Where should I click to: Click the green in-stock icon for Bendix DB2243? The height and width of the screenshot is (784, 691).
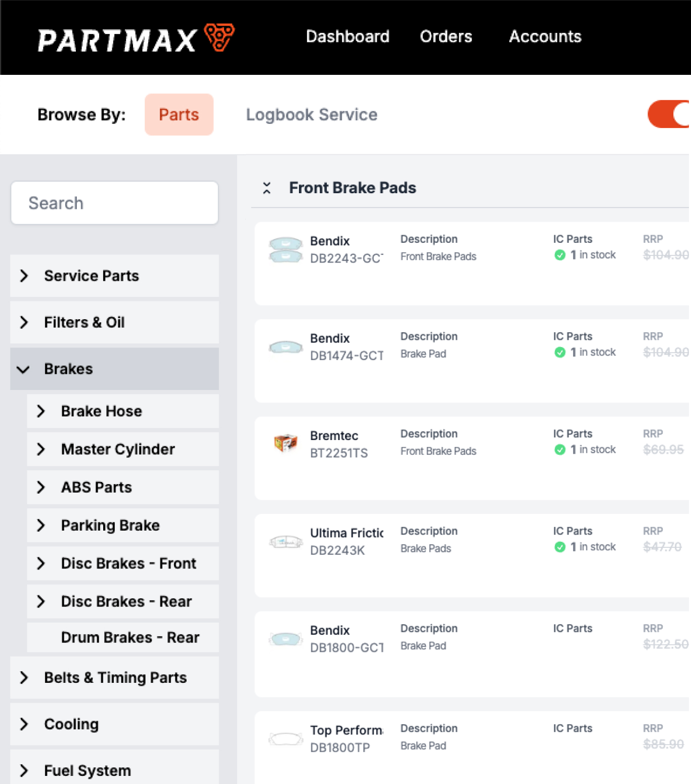tap(560, 255)
